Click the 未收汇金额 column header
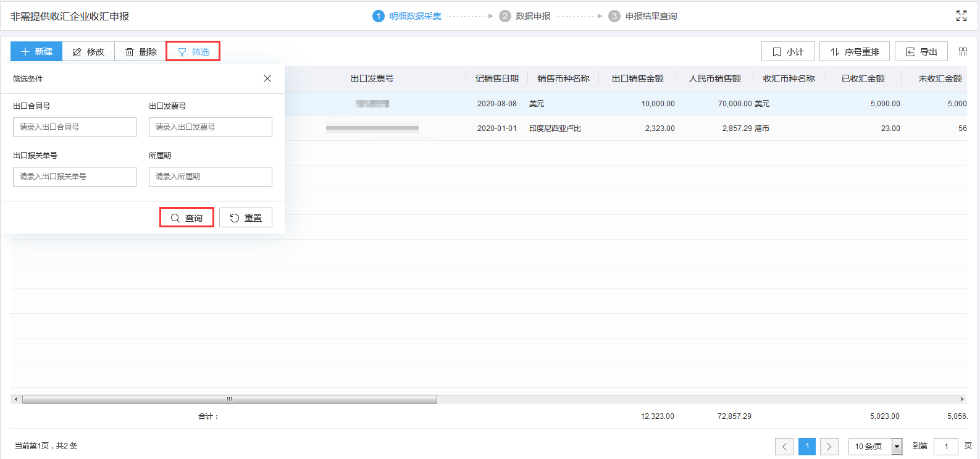The width and height of the screenshot is (980, 459). (939, 78)
